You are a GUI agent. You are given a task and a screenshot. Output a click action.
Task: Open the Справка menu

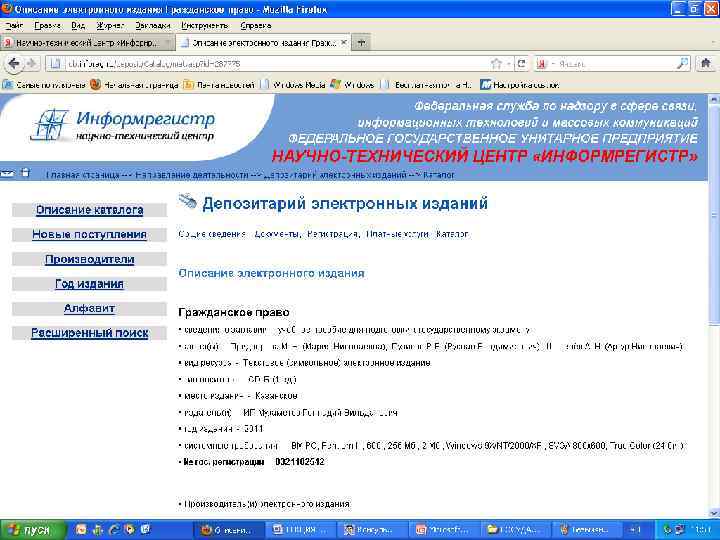tap(255, 26)
